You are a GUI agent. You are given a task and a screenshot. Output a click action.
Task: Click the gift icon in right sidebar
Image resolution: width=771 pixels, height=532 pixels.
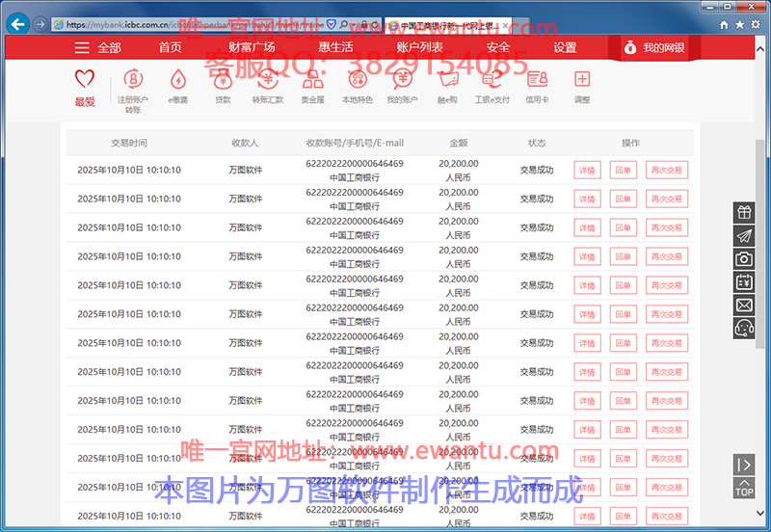click(744, 212)
